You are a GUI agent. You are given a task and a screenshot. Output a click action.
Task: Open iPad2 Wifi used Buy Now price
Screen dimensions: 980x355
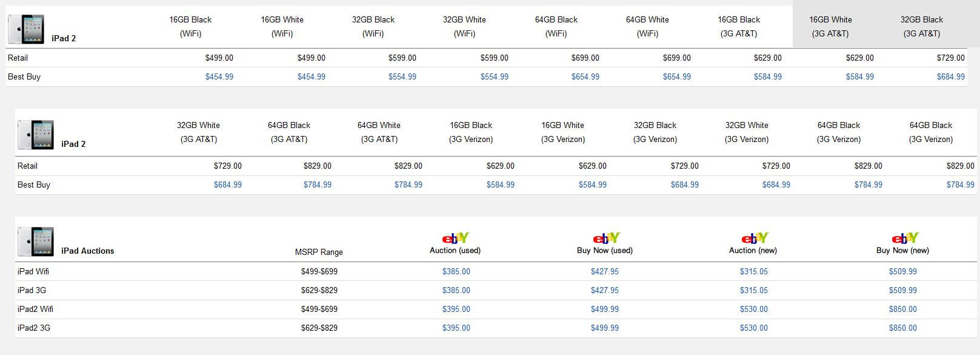pyautogui.click(x=605, y=309)
